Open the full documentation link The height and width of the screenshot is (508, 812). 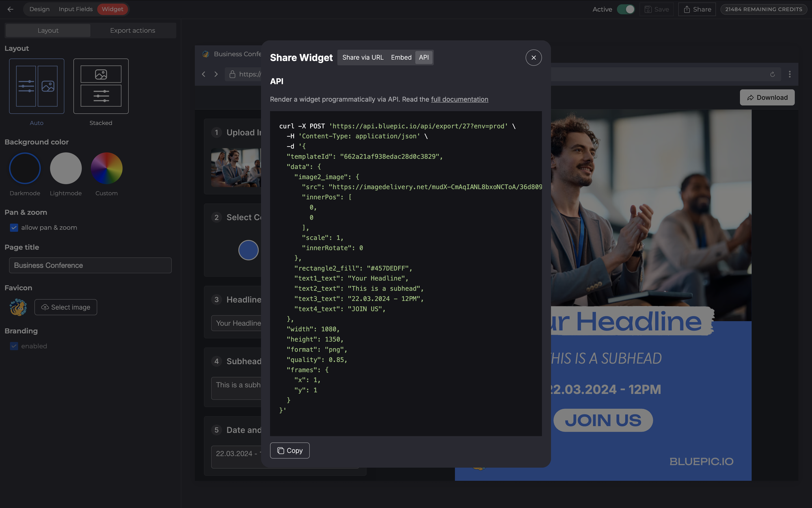click(460, 99)
